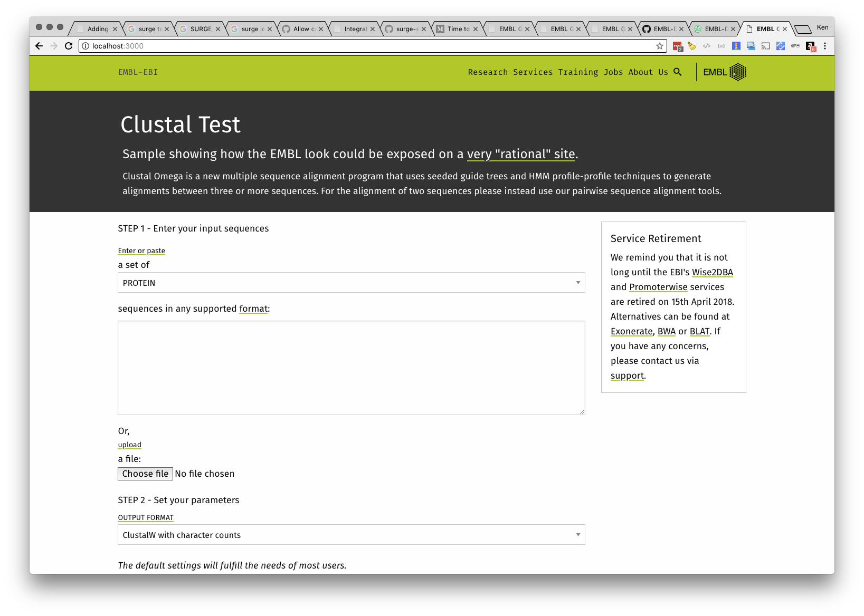
Task: Open the Wise2DBA link
Action: (712, 272)
